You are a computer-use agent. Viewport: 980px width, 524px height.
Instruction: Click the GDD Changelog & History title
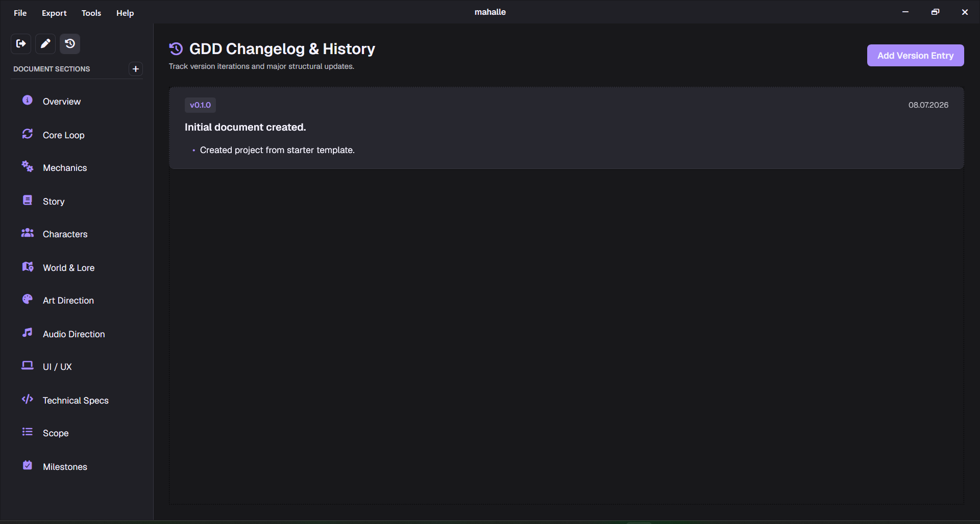point(282,49)
